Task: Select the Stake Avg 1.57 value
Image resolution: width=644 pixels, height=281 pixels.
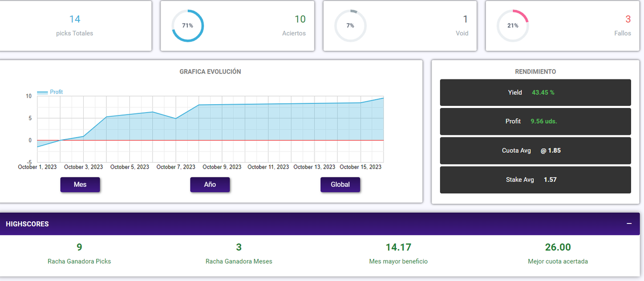Action: point(550,179)
